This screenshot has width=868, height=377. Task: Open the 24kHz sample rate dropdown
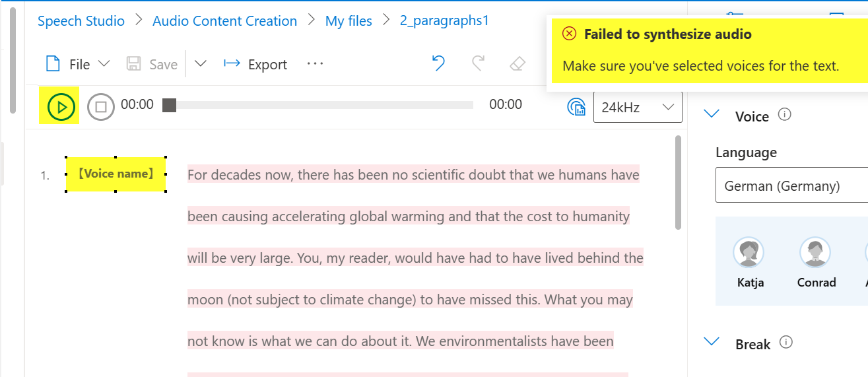pyautogui.click(x=638, y=106)
